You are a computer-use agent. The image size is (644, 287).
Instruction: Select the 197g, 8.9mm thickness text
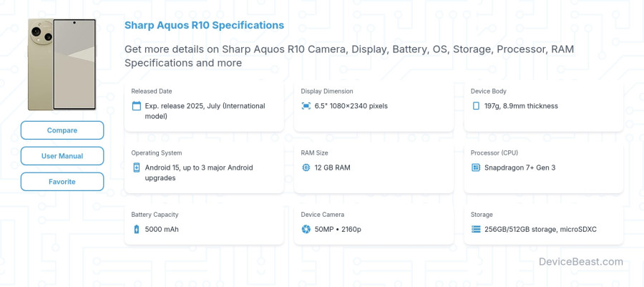pyautogui.click(x=521, y=106)
